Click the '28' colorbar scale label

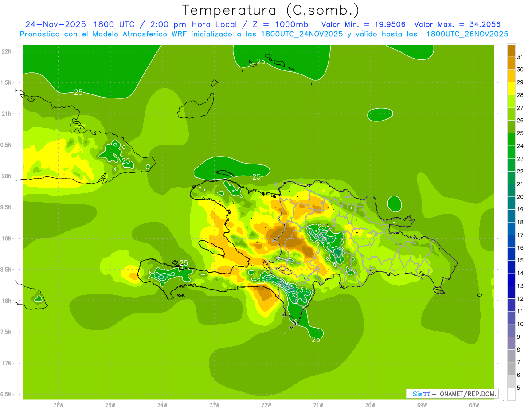[x=520, y=95]
